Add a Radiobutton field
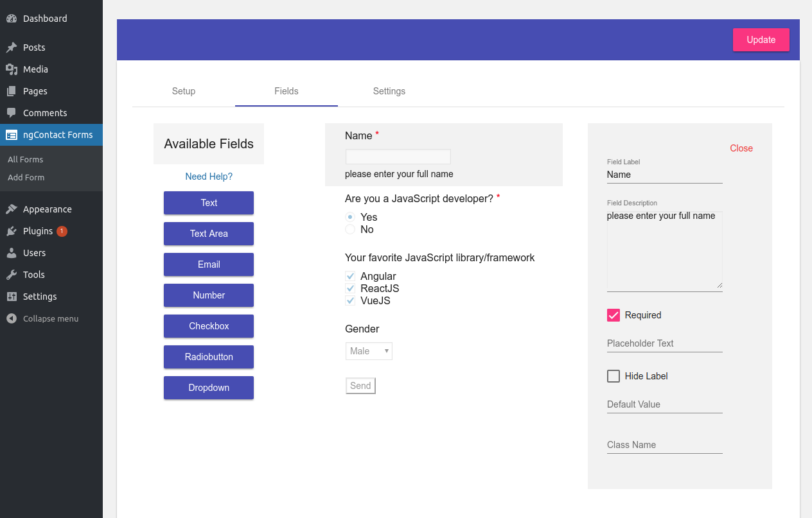 (209, 357)
